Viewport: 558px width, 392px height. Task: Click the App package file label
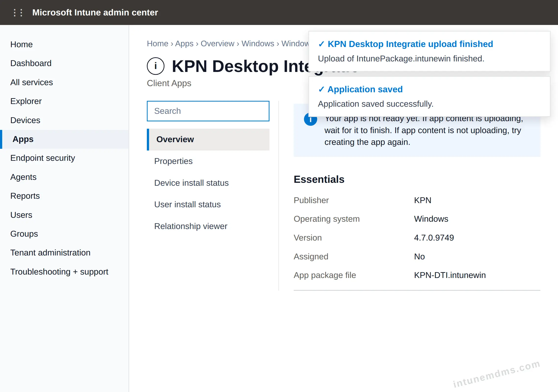pos(325,275)
